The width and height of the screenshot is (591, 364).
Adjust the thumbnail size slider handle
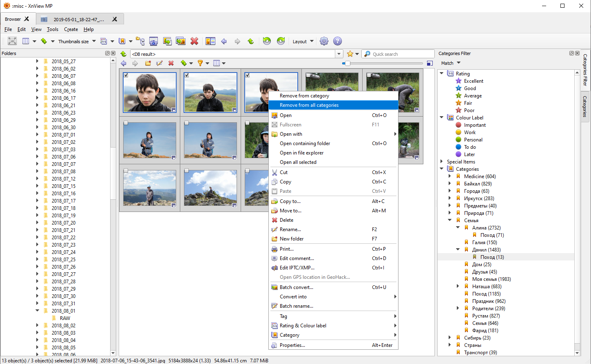click(x=347, y=63)
